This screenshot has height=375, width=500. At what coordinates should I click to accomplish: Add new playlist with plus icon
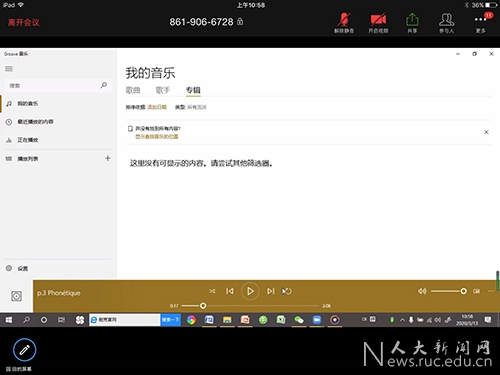pos(108,158)
